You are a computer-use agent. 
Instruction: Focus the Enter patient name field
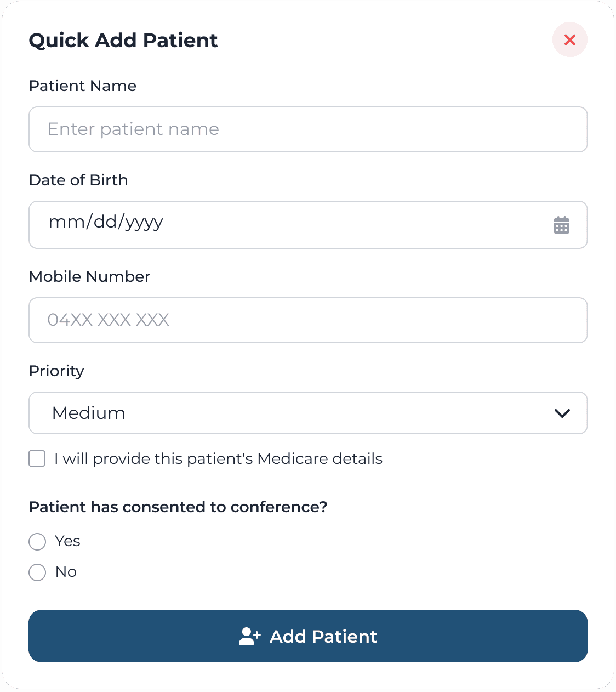pos(308,129)
